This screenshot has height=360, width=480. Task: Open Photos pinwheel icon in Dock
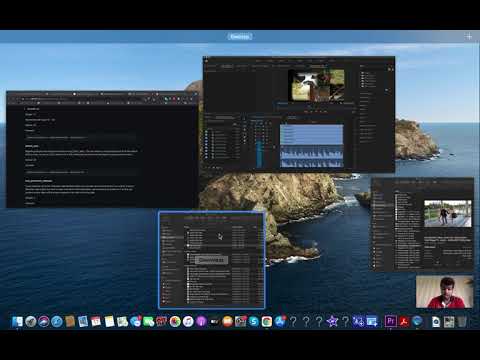[175, 322]
